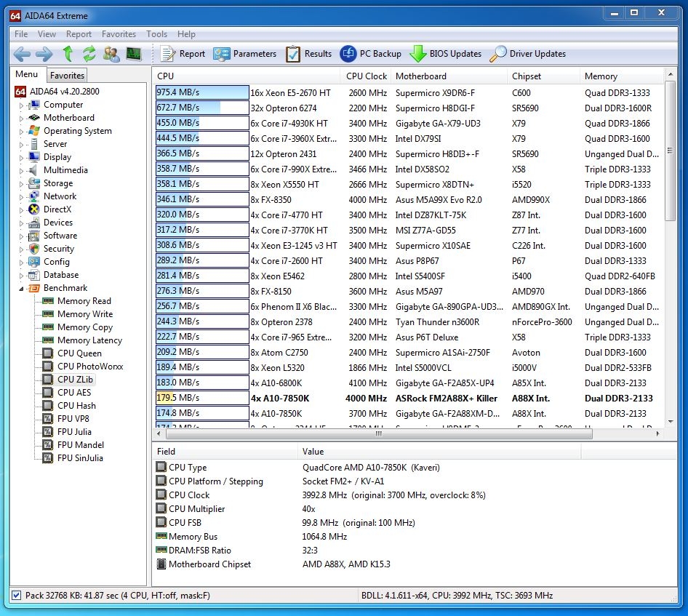Select the Display monitor icon
This screenshot has height=616, width=688.
[33, 157]
